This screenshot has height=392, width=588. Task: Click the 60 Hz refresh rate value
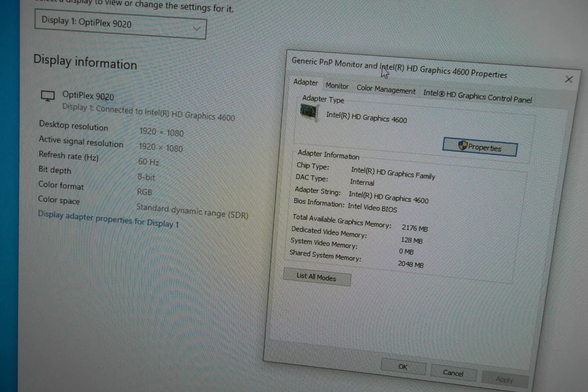click(x=148, y=162)
